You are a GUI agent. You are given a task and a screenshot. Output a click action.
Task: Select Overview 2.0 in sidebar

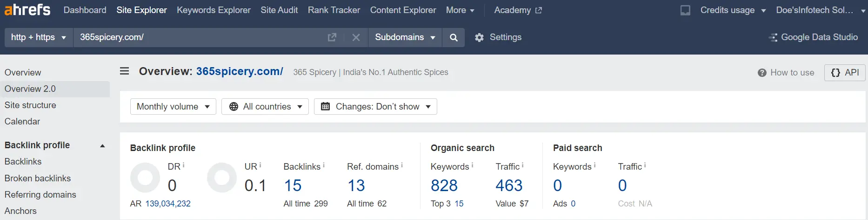(55, 89)
